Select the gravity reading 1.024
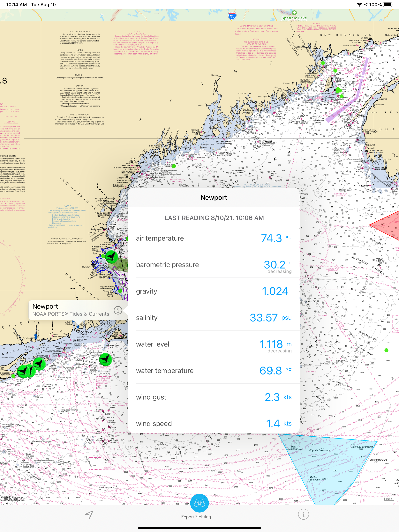This screenshot has height=532, width=399. pos(275,291)
